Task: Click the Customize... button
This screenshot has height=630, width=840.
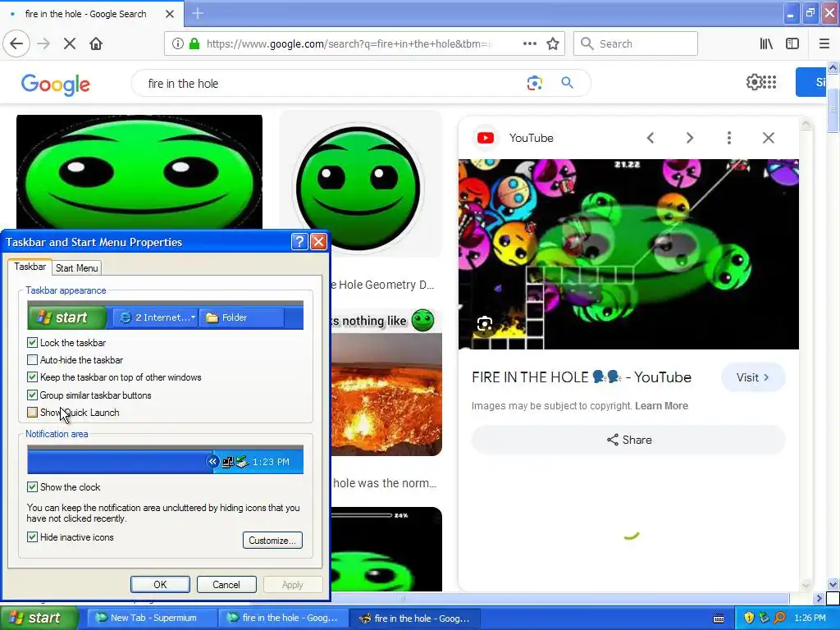Action: pos(272,540)
